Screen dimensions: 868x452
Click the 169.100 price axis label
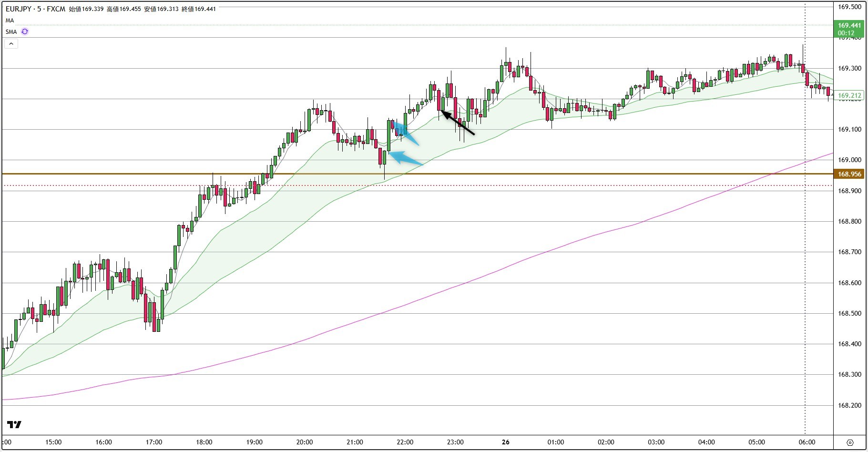pyautogui.click(x=849, y=129)
